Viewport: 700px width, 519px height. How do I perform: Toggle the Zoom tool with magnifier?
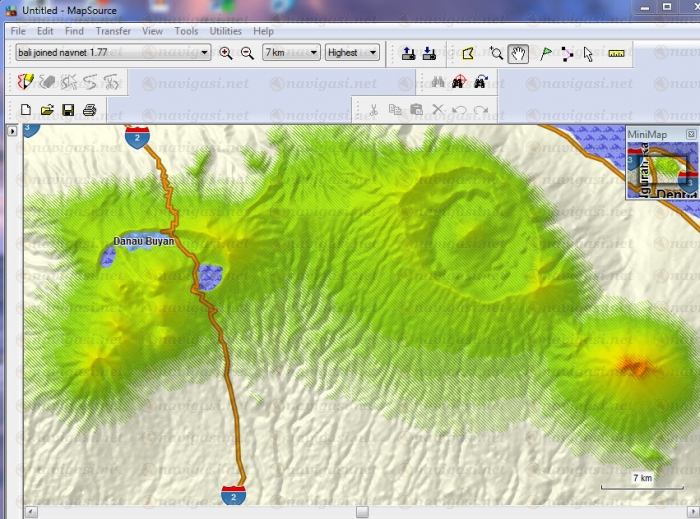496,53
